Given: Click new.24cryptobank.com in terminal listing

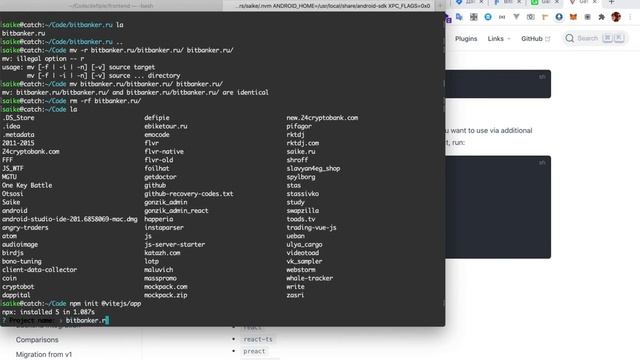Looking at the screenshot, I should click(322, 118).
